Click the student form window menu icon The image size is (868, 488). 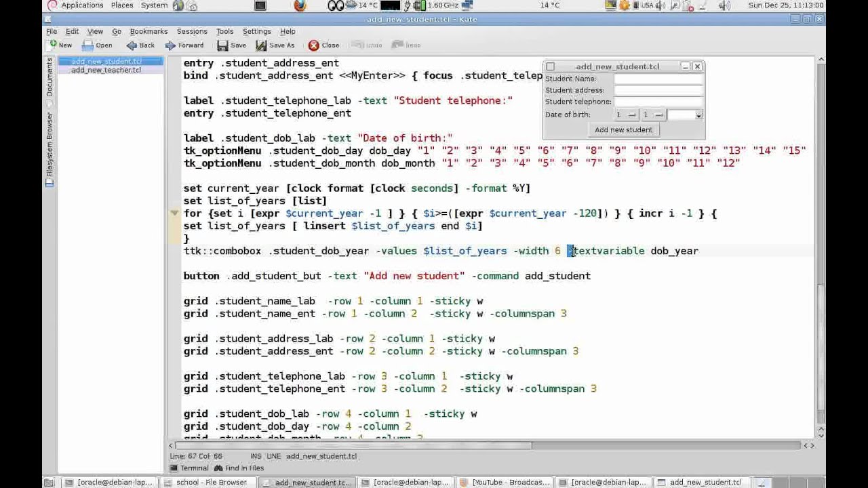point(551,66)
